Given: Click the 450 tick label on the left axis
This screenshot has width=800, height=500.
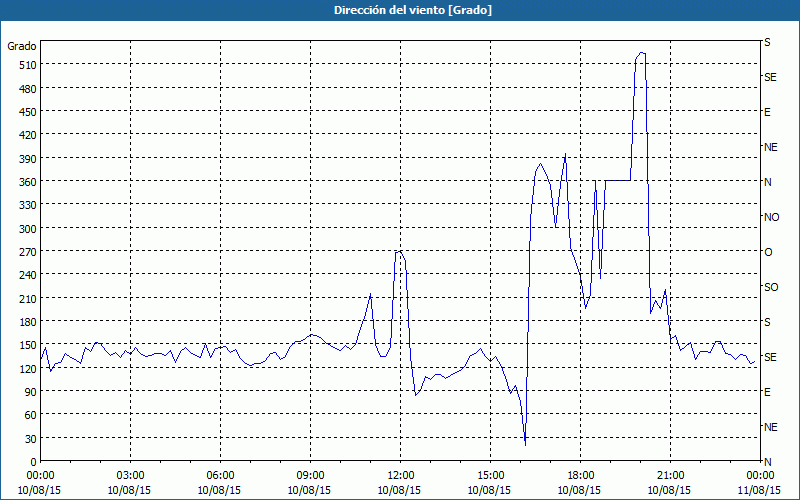Looking at the screenshot, I should coord(28,112).
